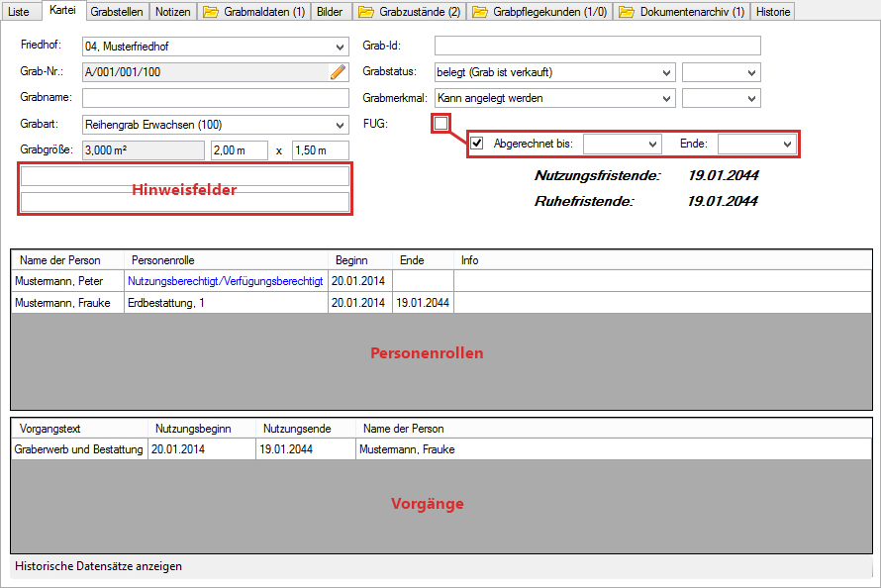The image size is (881, 588).
Task: Open the Friedhof dropdown
Action: click(x=341, y=47)
